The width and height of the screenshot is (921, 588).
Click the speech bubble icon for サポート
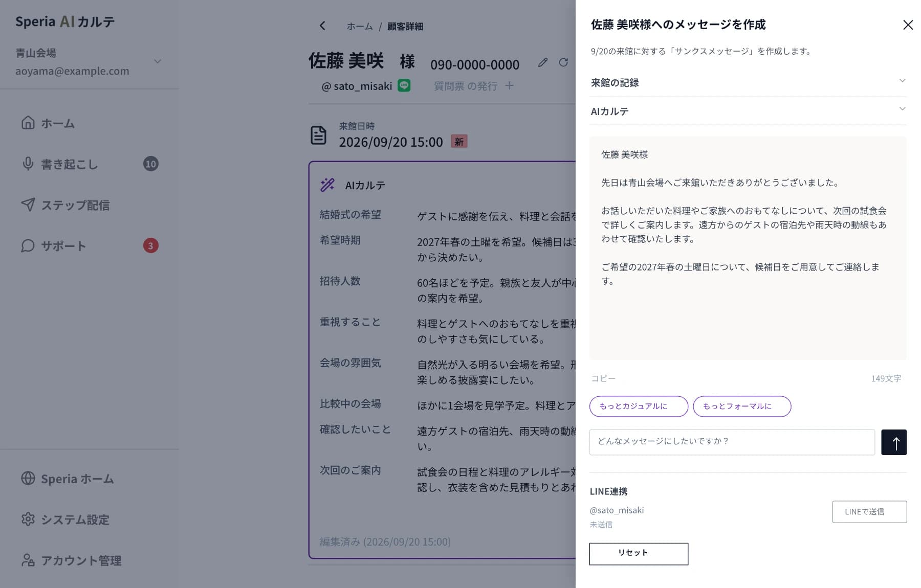28,245
